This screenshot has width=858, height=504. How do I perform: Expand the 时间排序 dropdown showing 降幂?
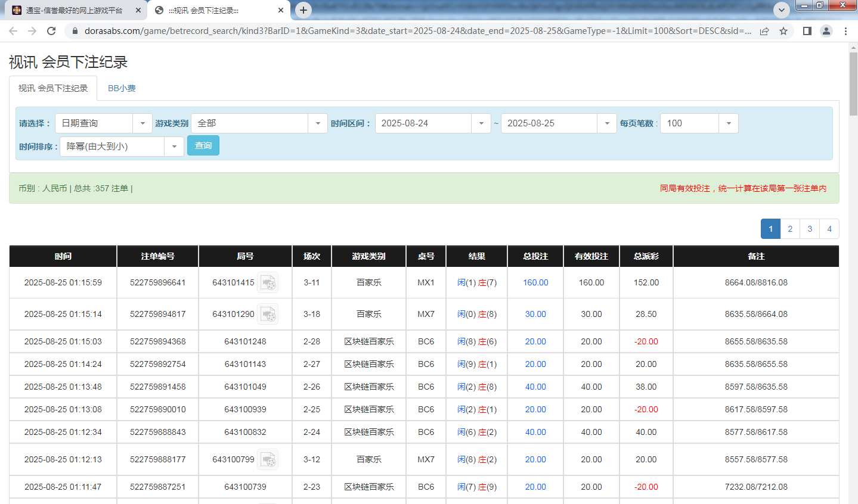174,145
